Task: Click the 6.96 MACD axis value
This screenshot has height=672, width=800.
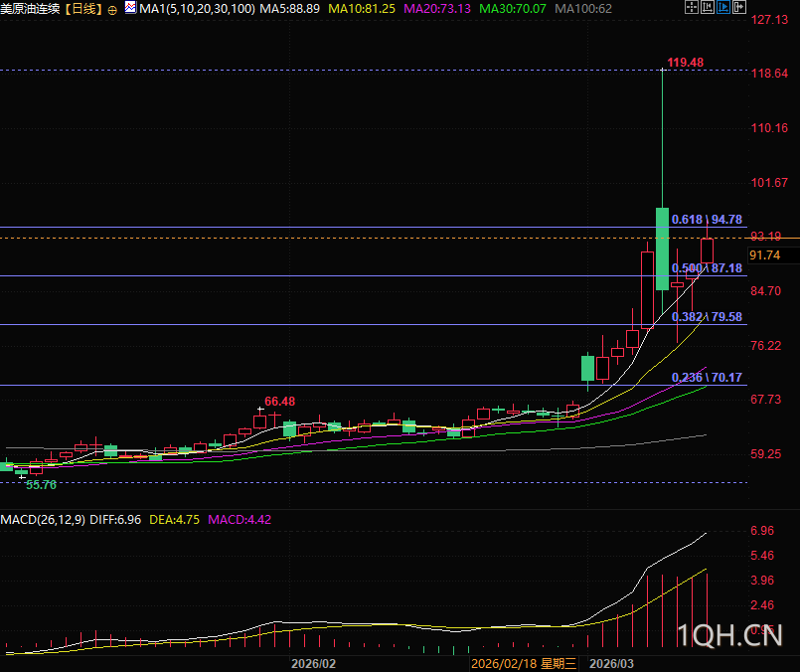Action: [x=762, y=531]
